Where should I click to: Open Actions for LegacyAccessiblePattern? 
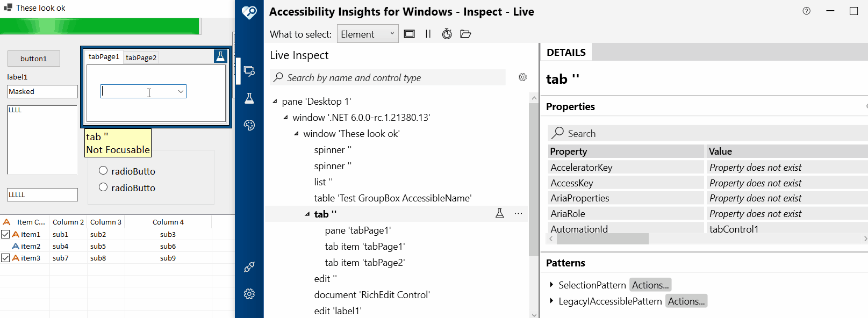[686, 301]
